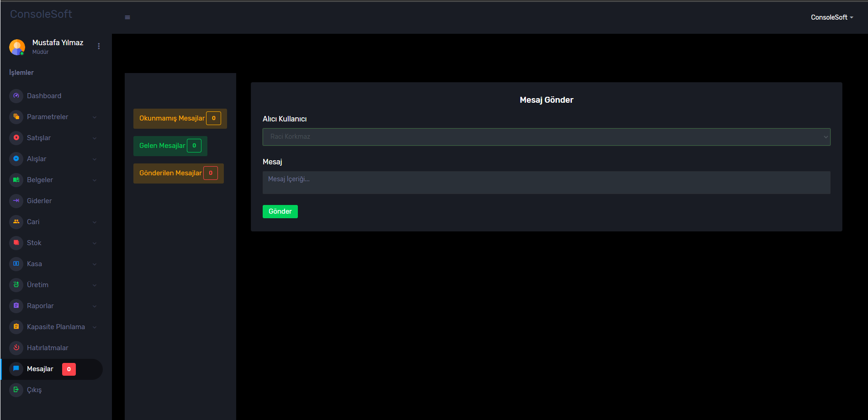
Task: Open the Raporlar menu item
Action: point(52,306)
